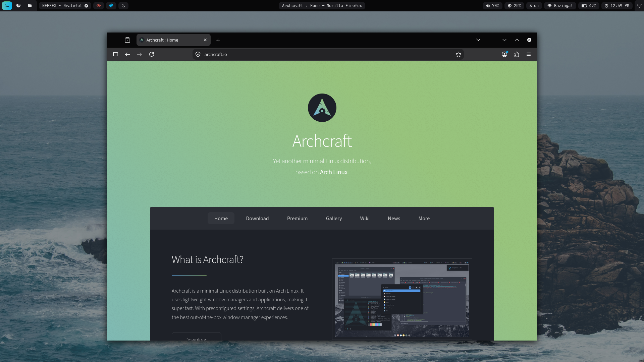Screen dimensions: 644x362
Task: Close the Archcraft : Home tab
Action: click(205, 40)
